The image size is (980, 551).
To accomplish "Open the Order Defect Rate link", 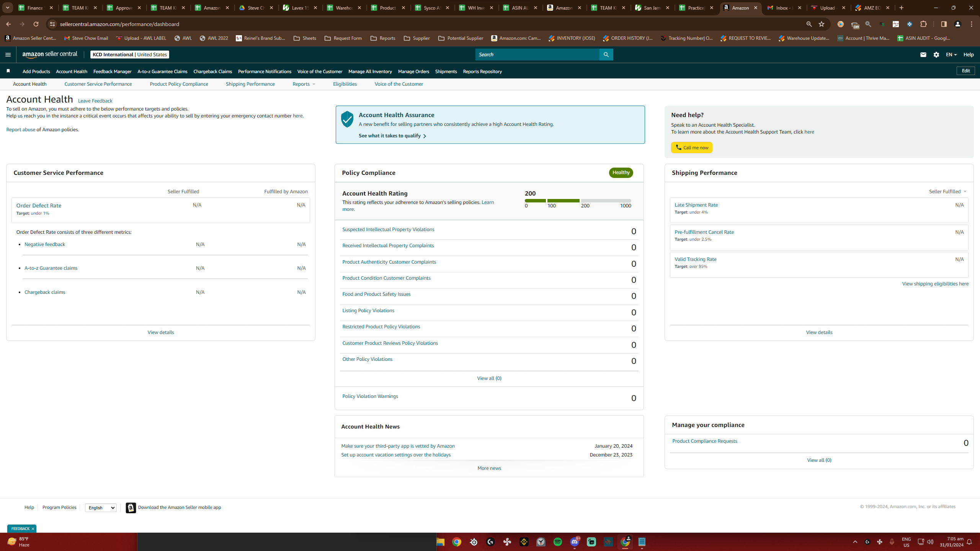I will click(x=39, y=205).
